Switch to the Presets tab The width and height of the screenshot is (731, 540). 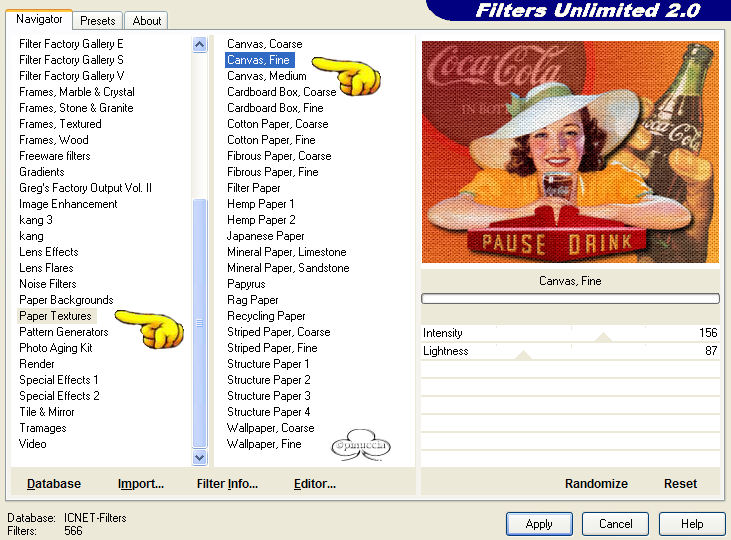click(97, 21)
